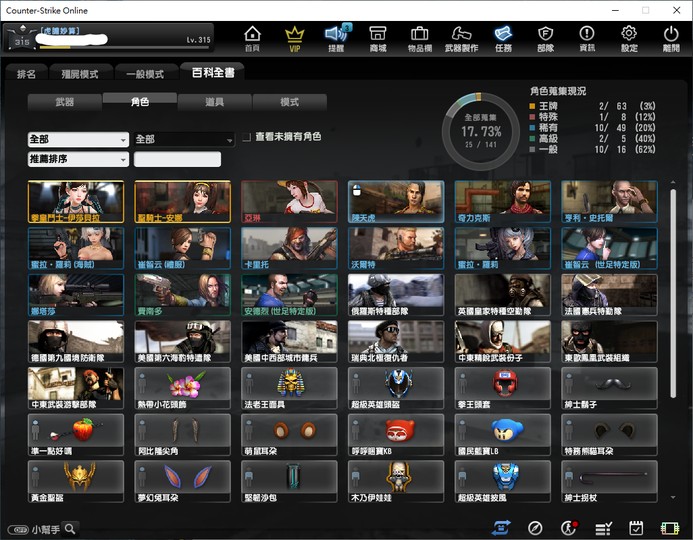Screen dimensions: 693x540
Task: Click the 離開 power exit icon
Action: [x=671, y=38]
